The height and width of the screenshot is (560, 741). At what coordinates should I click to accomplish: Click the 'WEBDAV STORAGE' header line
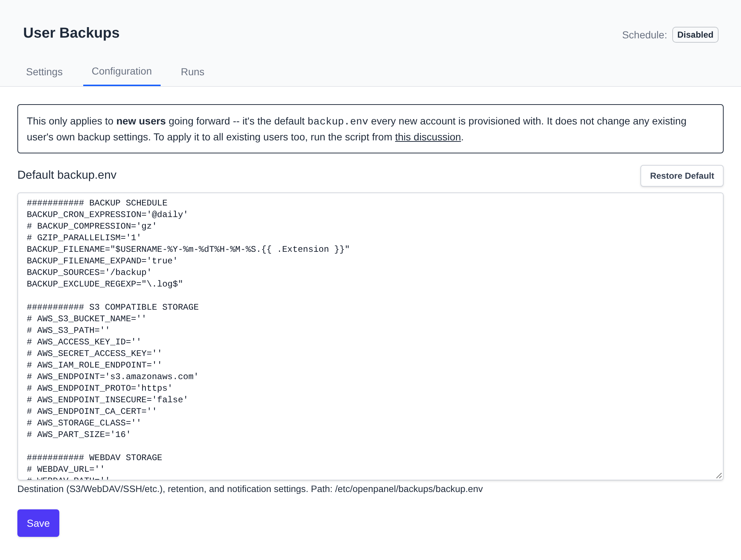[94, 458]
